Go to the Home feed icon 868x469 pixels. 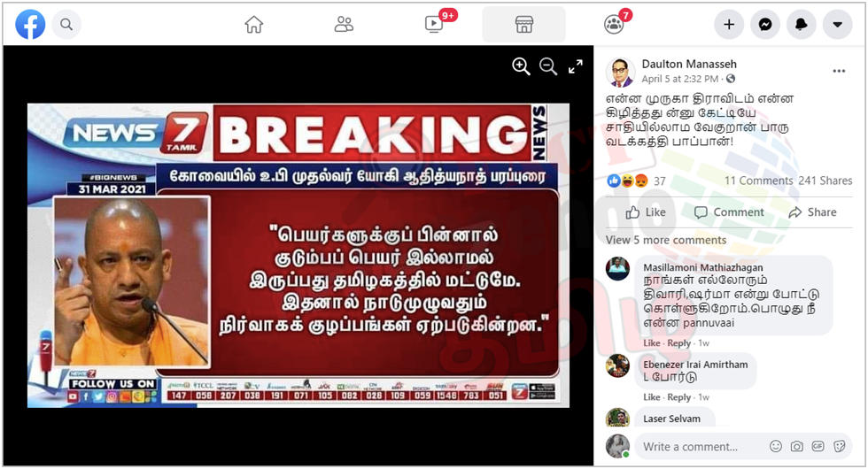254,25
